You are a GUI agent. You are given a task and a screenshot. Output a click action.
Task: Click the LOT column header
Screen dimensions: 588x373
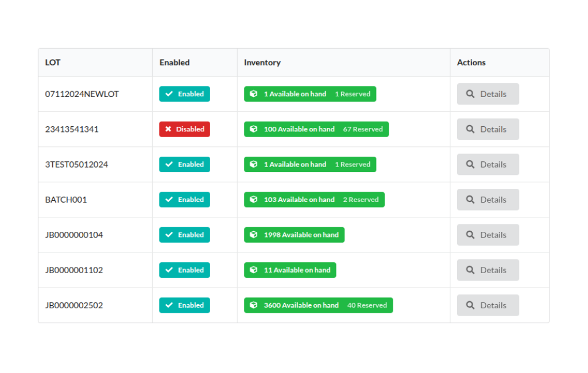point(52,62)
